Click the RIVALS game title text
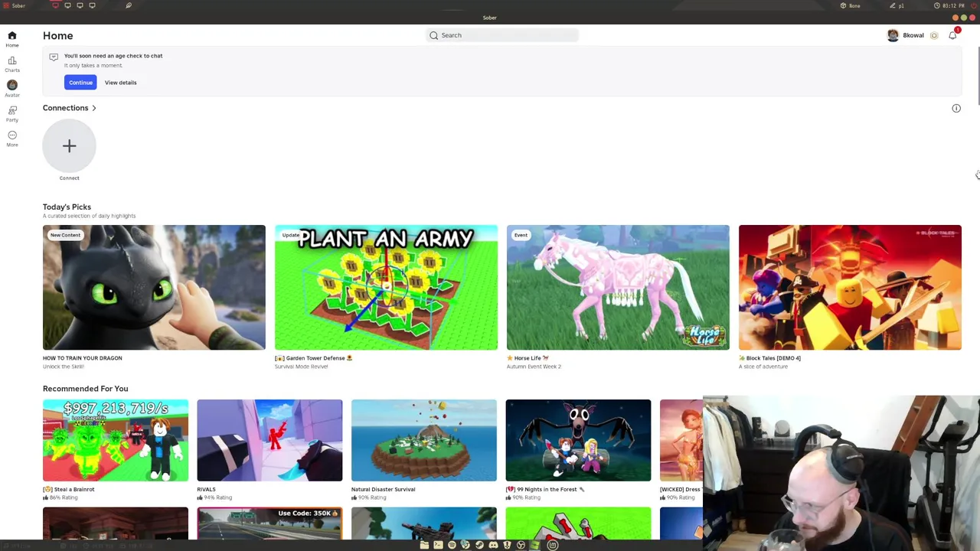 206,489
